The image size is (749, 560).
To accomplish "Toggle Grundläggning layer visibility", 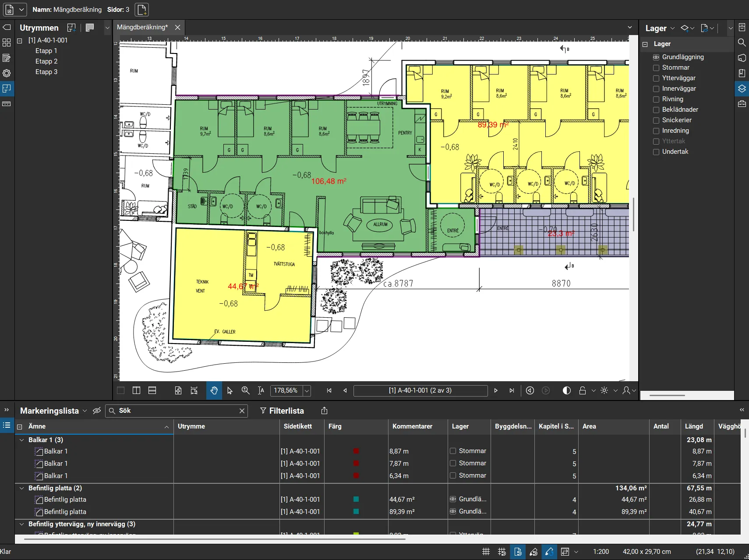I will [x=656, y=57].
